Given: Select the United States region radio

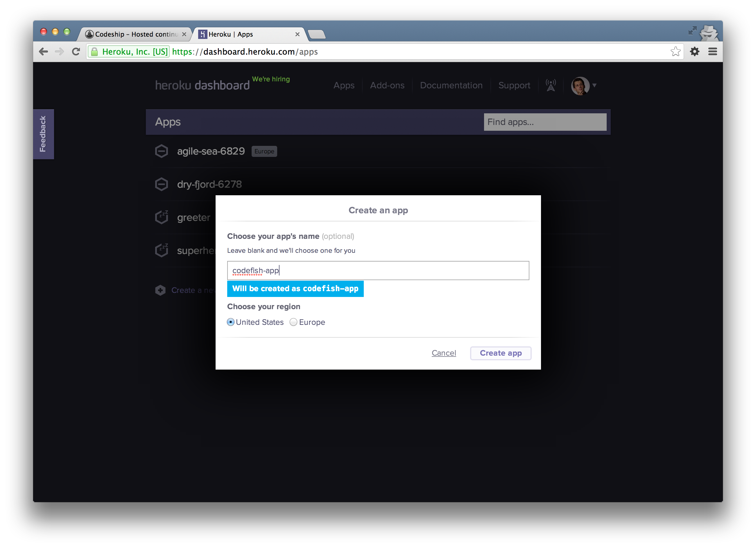Looking at the screenshot, I should [231, 322].
